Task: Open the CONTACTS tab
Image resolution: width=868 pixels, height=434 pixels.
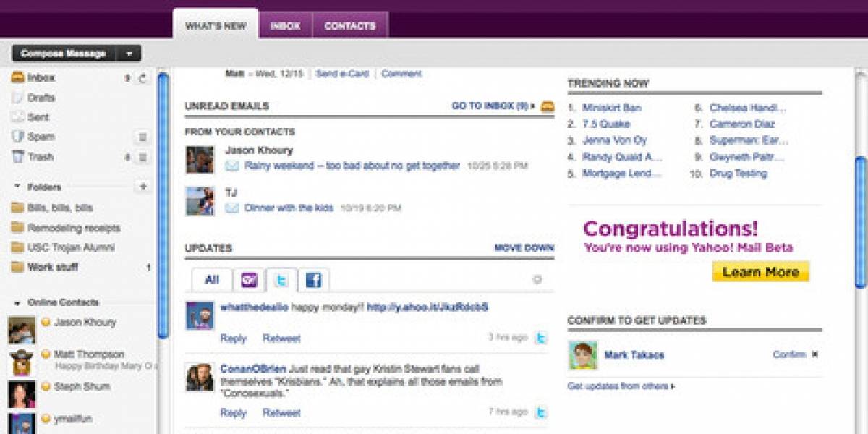Action: pos(350,26)
